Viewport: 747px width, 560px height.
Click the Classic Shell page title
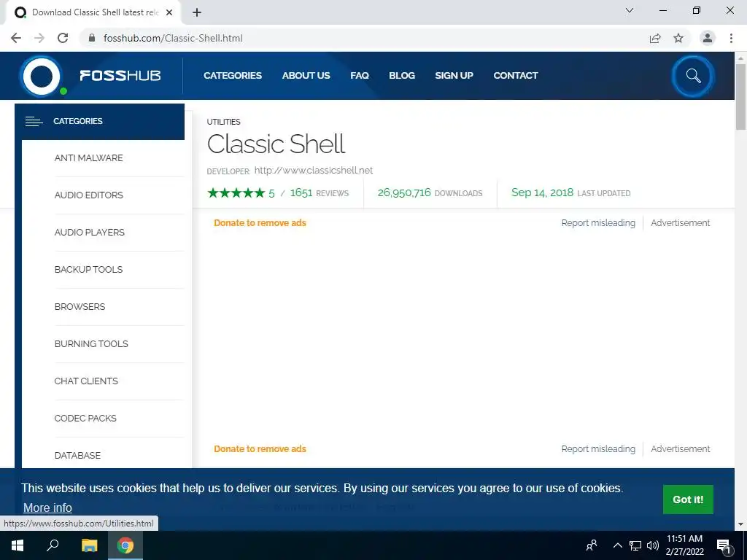pos(276,144)
